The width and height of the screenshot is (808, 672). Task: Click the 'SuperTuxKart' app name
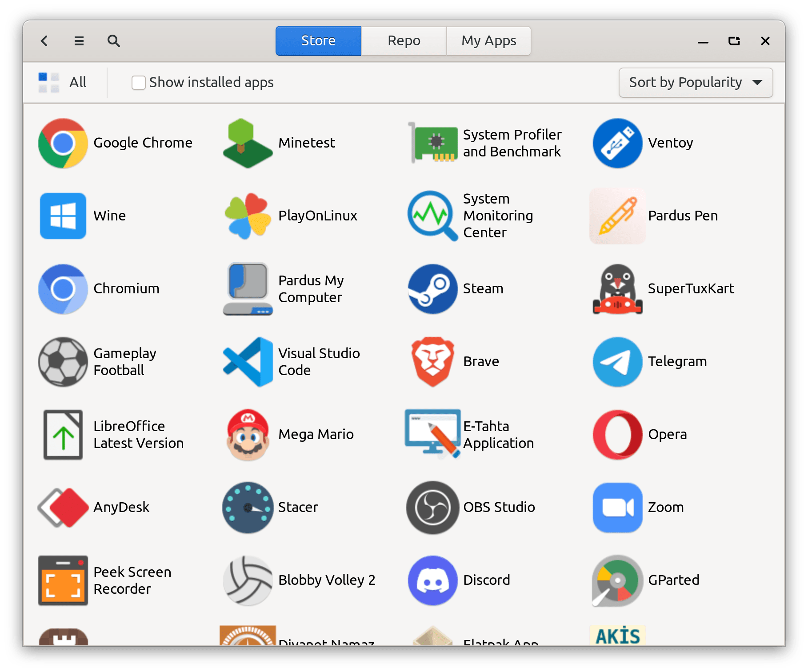pos(691,289)
